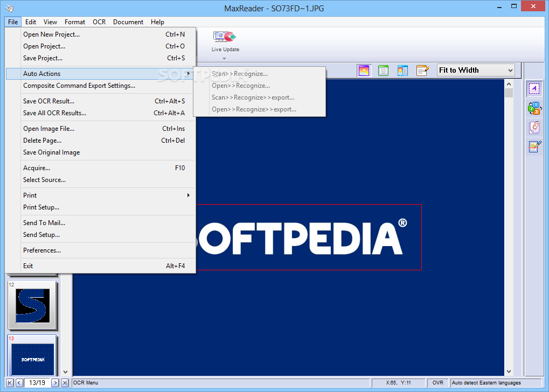This screenshot has height=392, width=549.
Task: Go to next page button
Action: [x=54, y=383]
